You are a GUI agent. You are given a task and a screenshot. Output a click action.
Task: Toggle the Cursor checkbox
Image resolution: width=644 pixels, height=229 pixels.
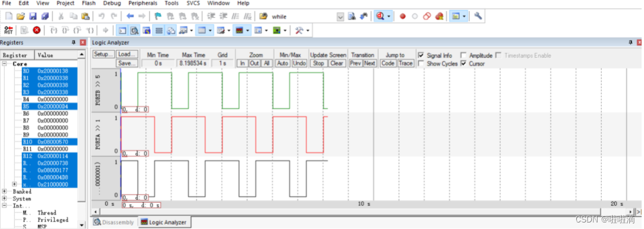click(463, 64)
